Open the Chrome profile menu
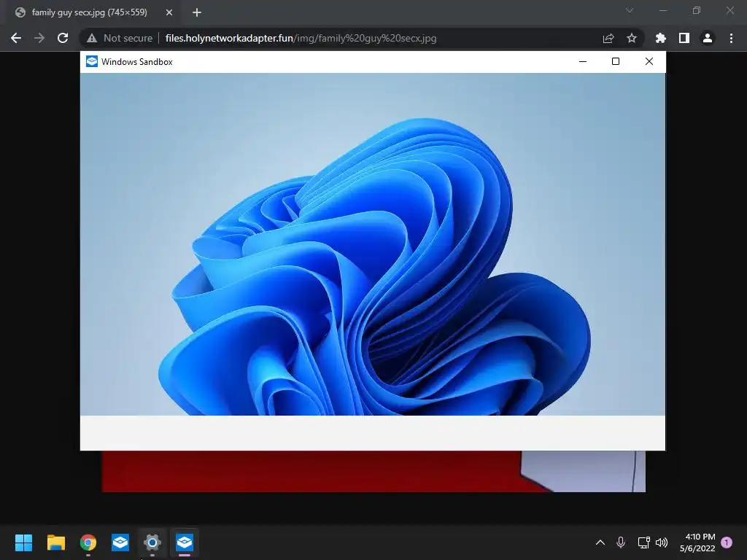This screenshot has height=560, width=747. [708, 38]
